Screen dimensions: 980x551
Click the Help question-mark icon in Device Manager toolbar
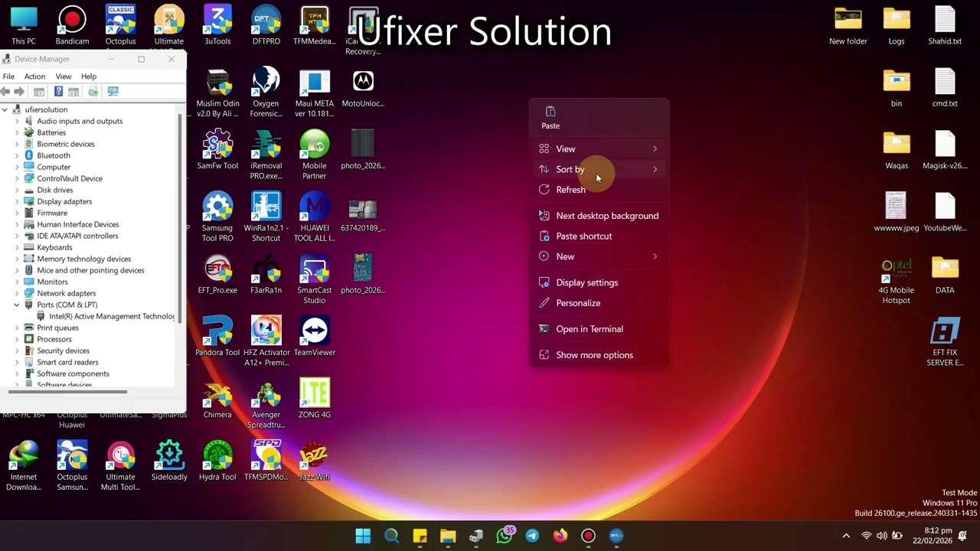click(x=58, y=92)
